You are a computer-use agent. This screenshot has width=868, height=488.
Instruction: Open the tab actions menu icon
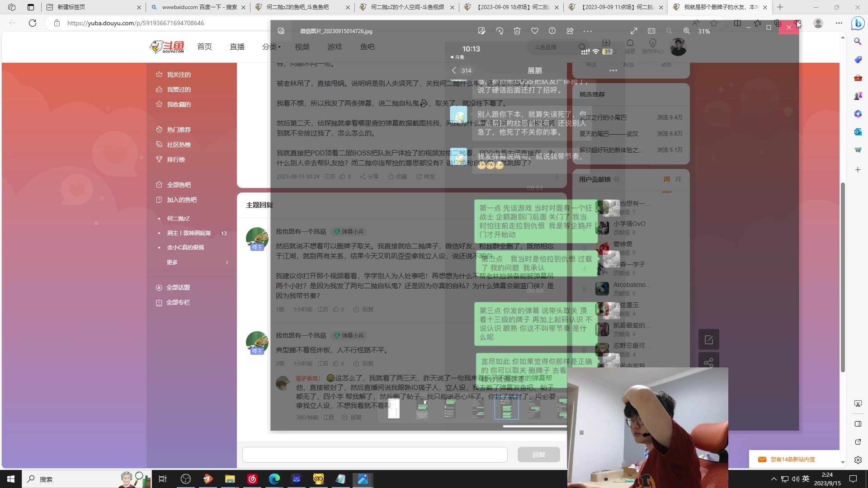click(31, 7)
